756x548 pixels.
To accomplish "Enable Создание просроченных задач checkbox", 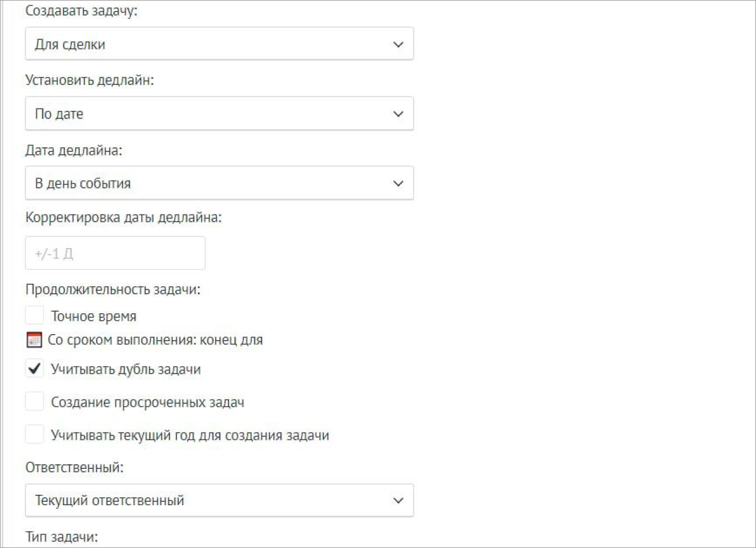I will click(35, 402).
